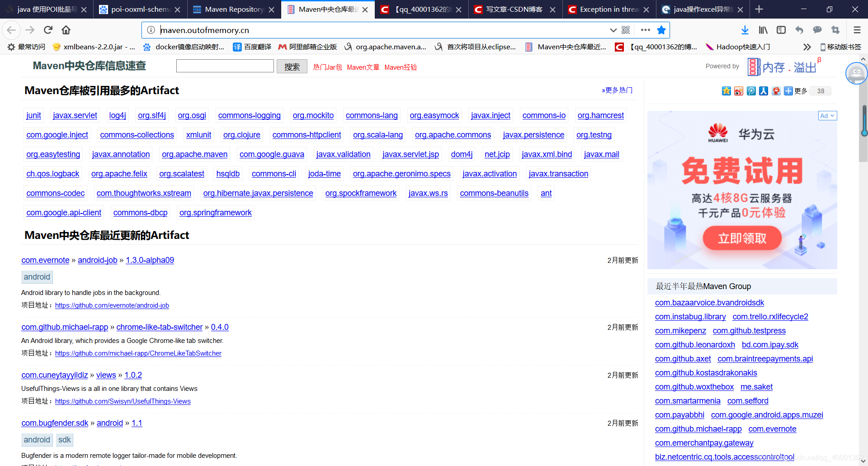Open address bar history dropdown
Screen dimensions: 868x466
pyautogui.click(x=613, y=30)
